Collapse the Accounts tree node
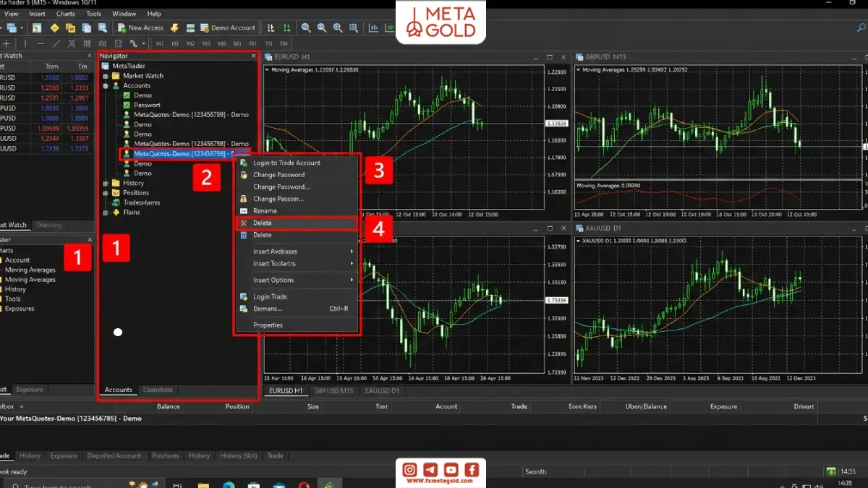868x488 pixels. click(106, 85)
